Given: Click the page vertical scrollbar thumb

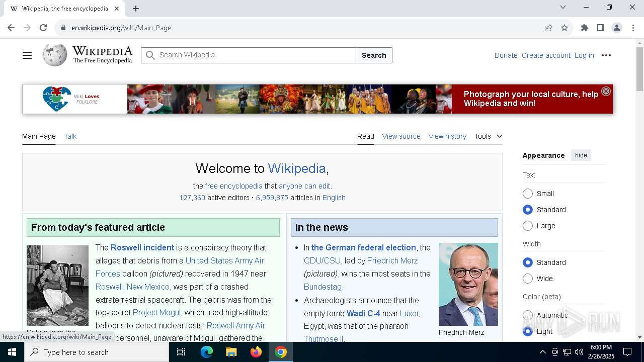Looking at the screenshot, I should pyautogui.click(x=639, y=68).
